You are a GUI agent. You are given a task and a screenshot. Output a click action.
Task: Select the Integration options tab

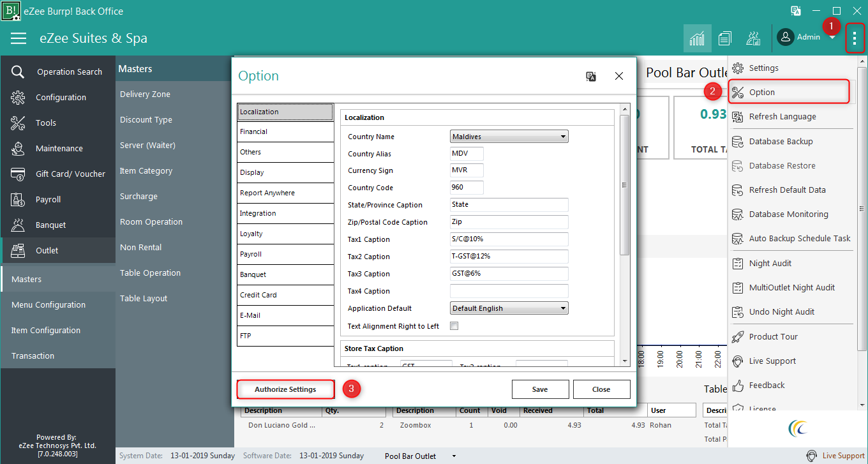pos(285,213)
